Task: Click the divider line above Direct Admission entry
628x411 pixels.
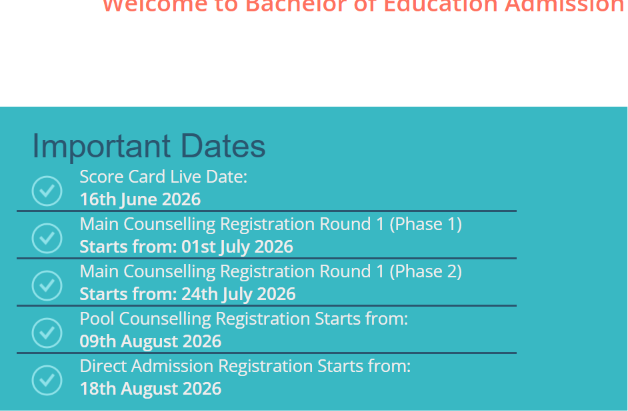Action: tap(267, 353)
